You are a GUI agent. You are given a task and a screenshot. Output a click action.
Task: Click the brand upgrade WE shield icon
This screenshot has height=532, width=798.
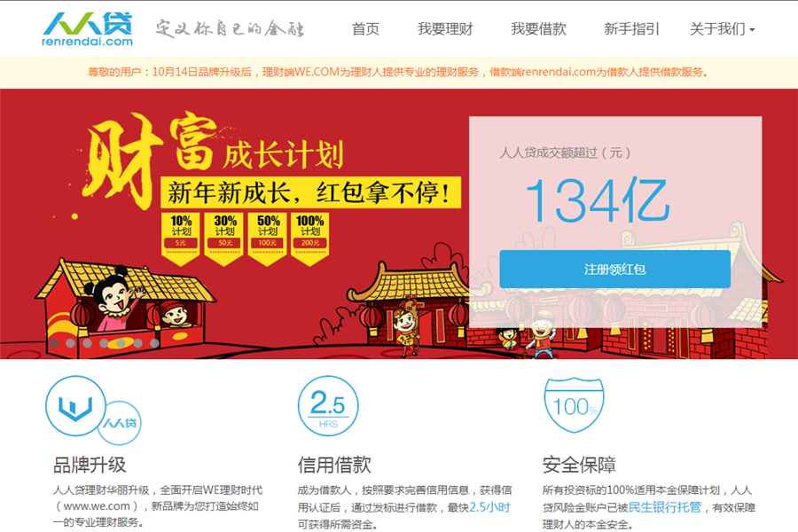point(75,406)
